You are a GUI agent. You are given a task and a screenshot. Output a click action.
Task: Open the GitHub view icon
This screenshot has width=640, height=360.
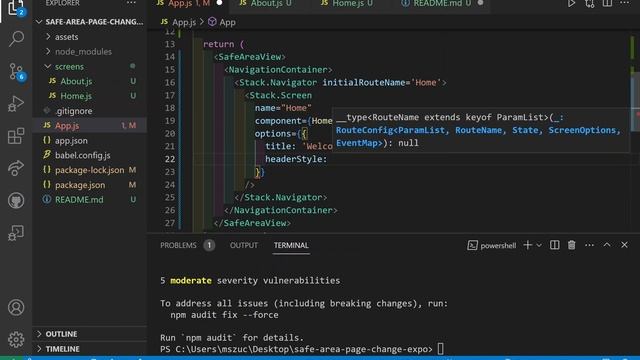coord(16,200)
